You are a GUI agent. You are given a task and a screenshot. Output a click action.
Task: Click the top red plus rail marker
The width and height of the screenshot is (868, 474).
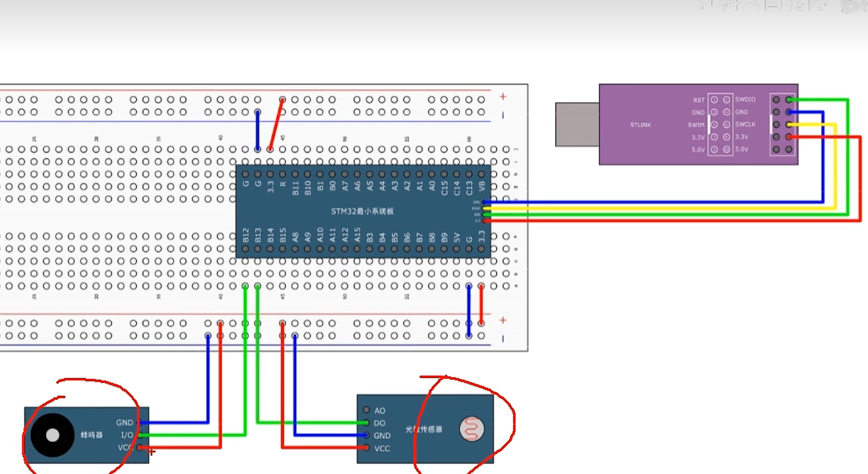pos(503,97)
